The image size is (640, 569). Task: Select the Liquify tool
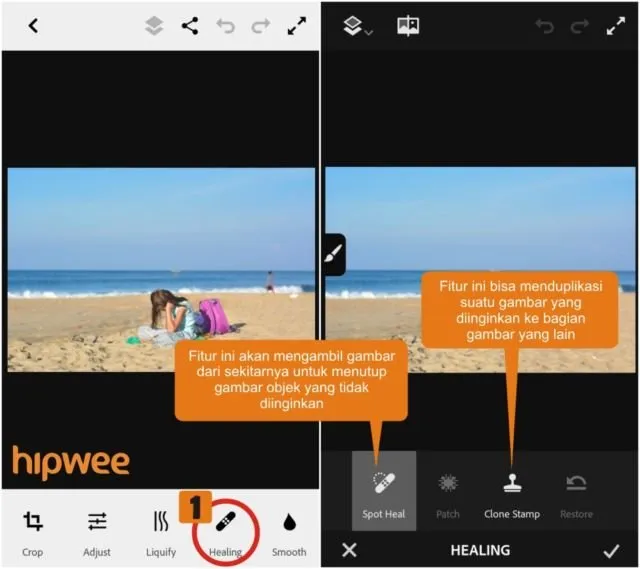tap(161, 533)
